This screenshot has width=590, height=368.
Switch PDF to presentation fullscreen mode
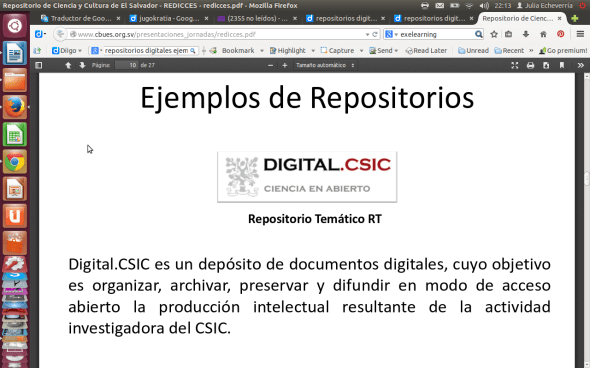click(x=514, y=65)
